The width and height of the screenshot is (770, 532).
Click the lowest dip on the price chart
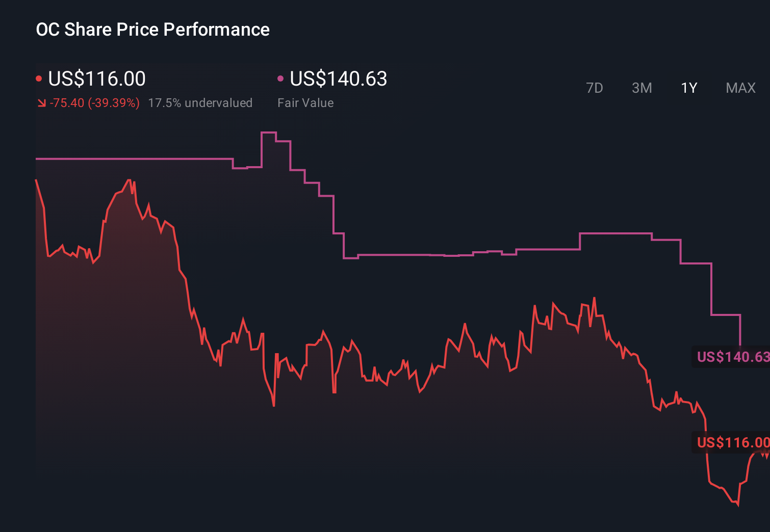[738, 506]
